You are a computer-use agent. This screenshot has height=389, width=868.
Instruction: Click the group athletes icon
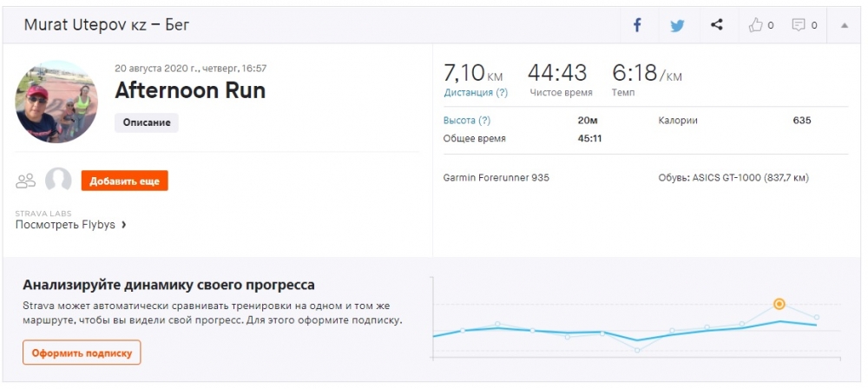pos(26,181)
